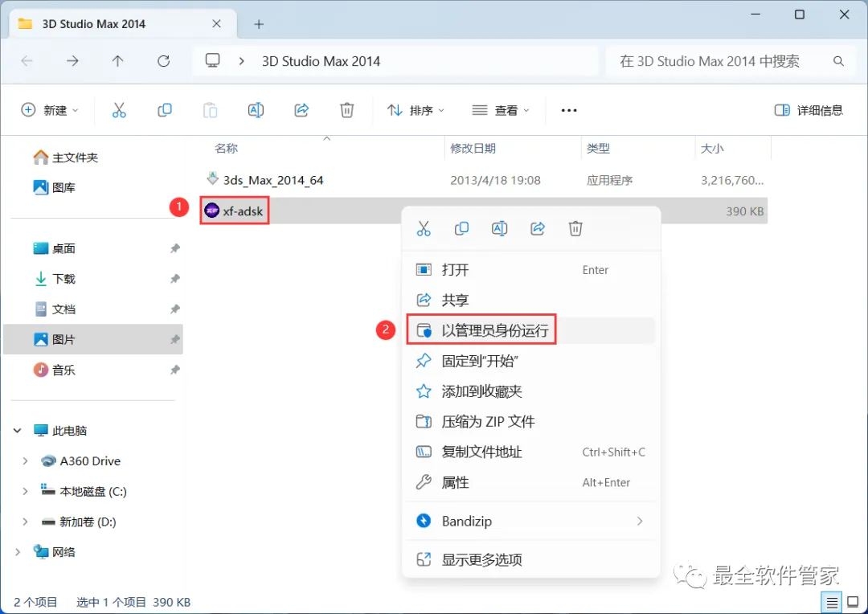
Task: Go up one folder level
Action: [117, 61]
